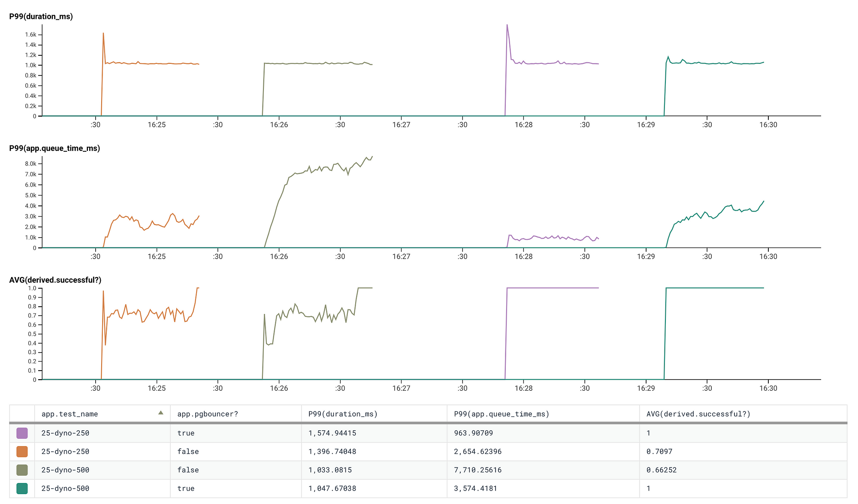Viewport: 858px width, 504px height.
Task: Click pgbouncer value true in teal row
Action: pyautogui.click(x=186, y=489)
